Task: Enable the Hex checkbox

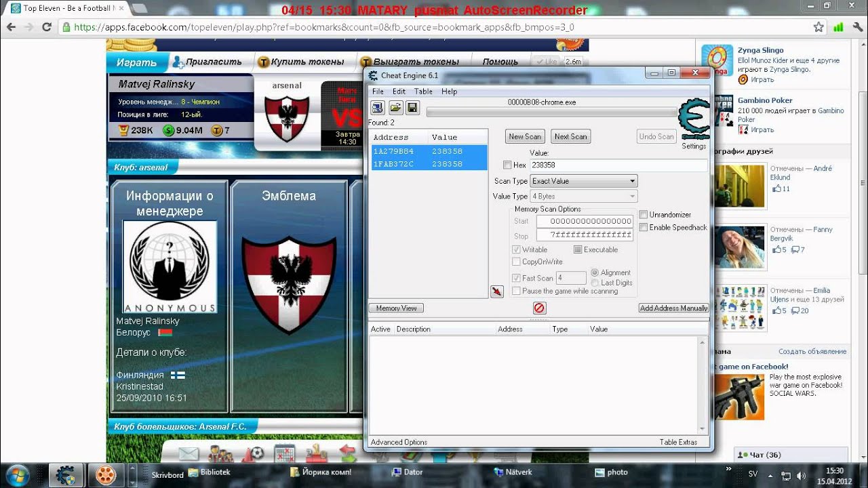Action: pos(508,165)
